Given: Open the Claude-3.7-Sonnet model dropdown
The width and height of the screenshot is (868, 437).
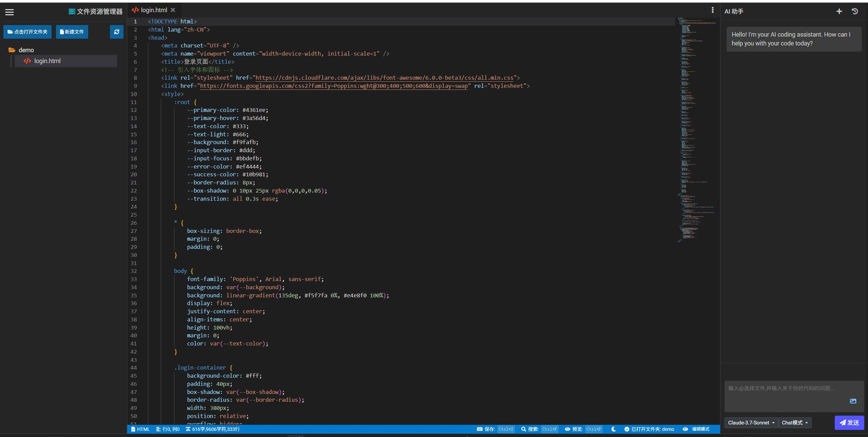Looking at the screenshot, I should [751, 423].
